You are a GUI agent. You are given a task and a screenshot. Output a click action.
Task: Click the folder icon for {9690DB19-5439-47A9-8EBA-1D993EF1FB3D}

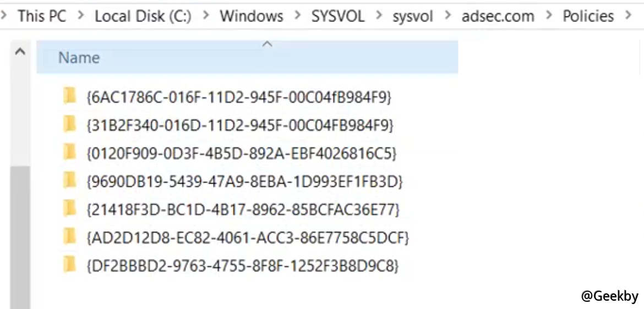point(69,181)
